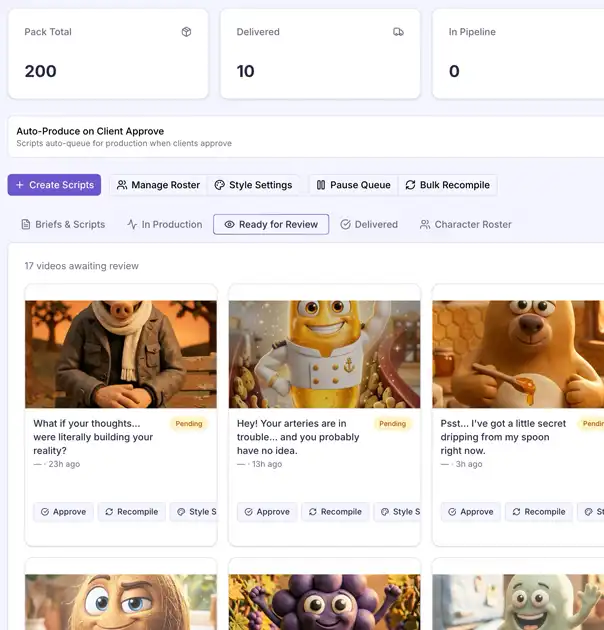Image resolution: width=604 pixels, height=630 pixels.
Task: Open the Character Roster tab
Action: click(x=466, y=224)
